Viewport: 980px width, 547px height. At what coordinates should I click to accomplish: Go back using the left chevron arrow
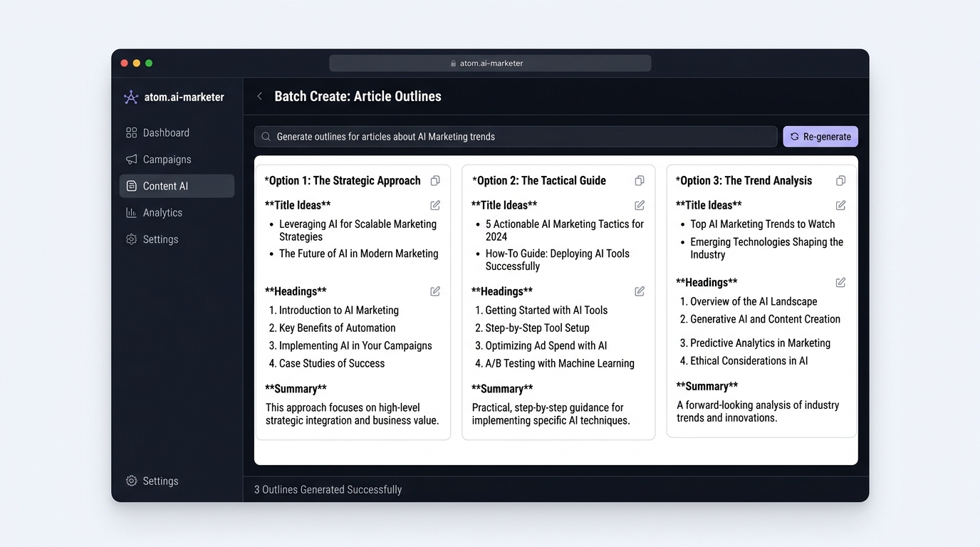pos(260,96)
